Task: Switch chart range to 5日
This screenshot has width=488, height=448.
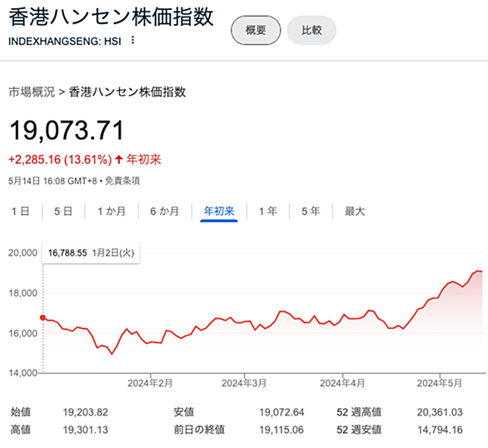Action: 63,212
